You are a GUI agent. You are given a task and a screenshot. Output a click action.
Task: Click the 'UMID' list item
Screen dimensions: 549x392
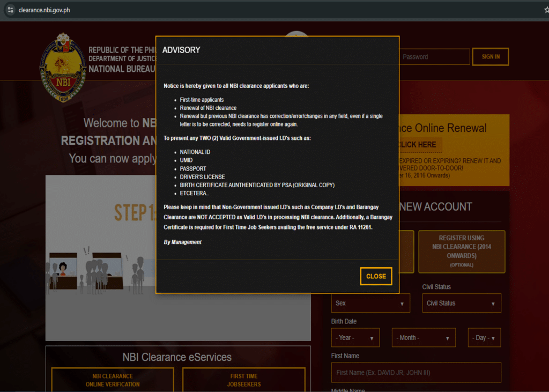pos(186,160)
